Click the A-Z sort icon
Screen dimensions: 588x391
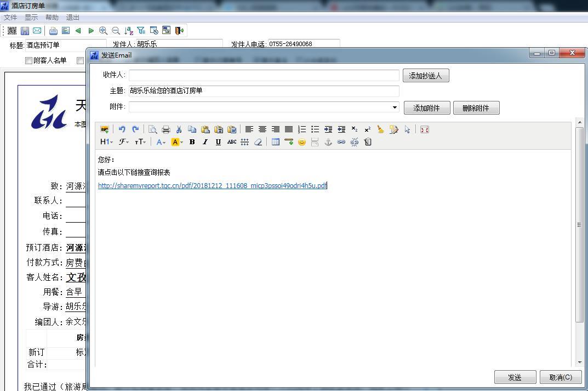pos(129,31)
